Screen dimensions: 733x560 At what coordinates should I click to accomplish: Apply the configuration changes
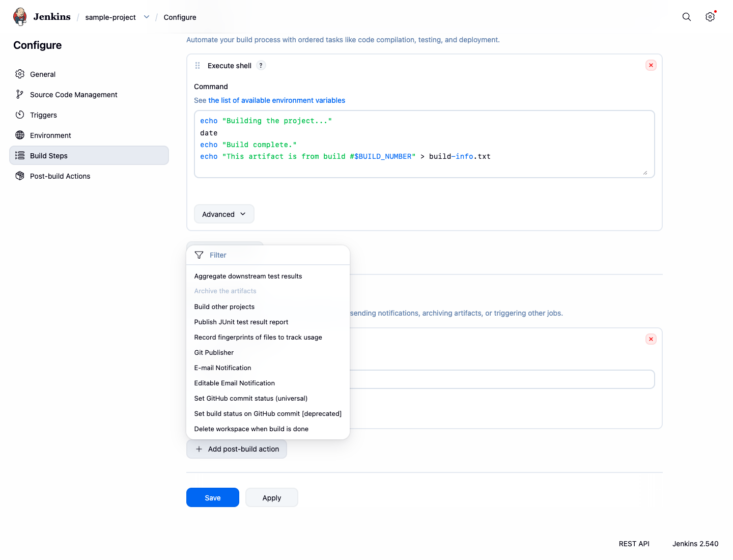[x=272, y=497]
